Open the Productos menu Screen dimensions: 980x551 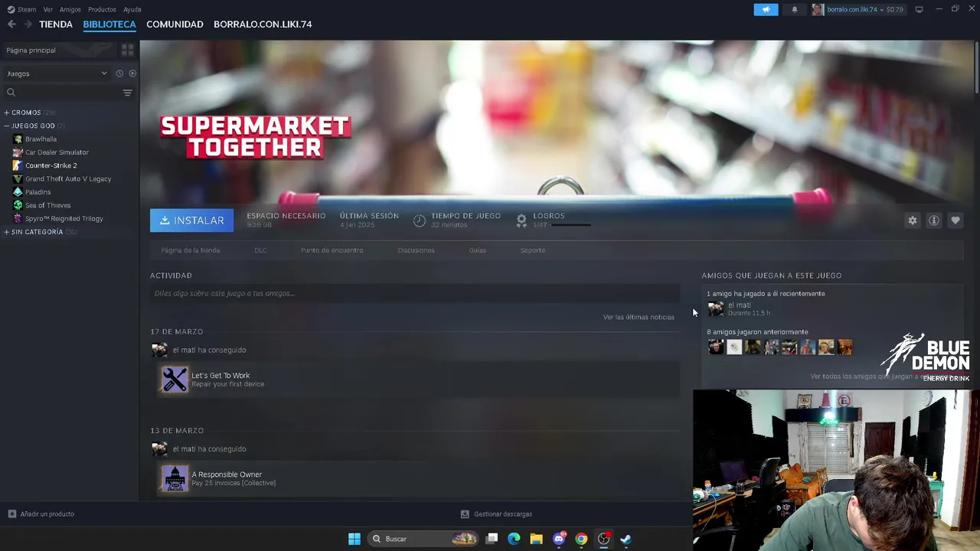(102, 9)
